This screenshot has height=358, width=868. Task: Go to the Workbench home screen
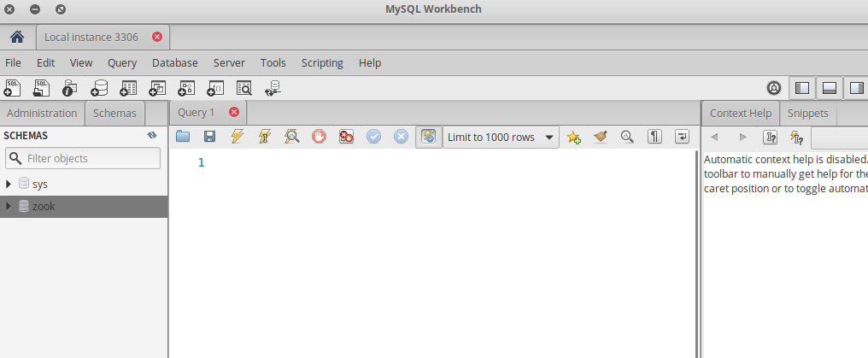click(x=17, y=37)
